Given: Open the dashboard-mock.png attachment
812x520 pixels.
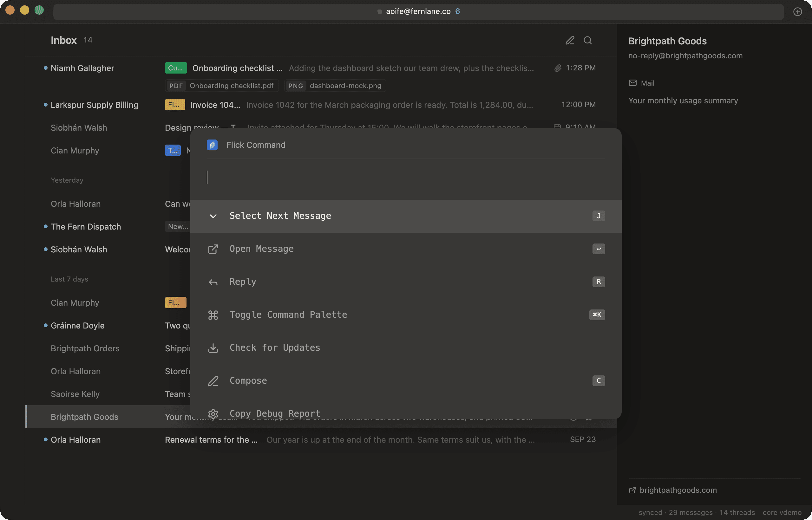Looking at the screenshot, I should pos(335,86).
